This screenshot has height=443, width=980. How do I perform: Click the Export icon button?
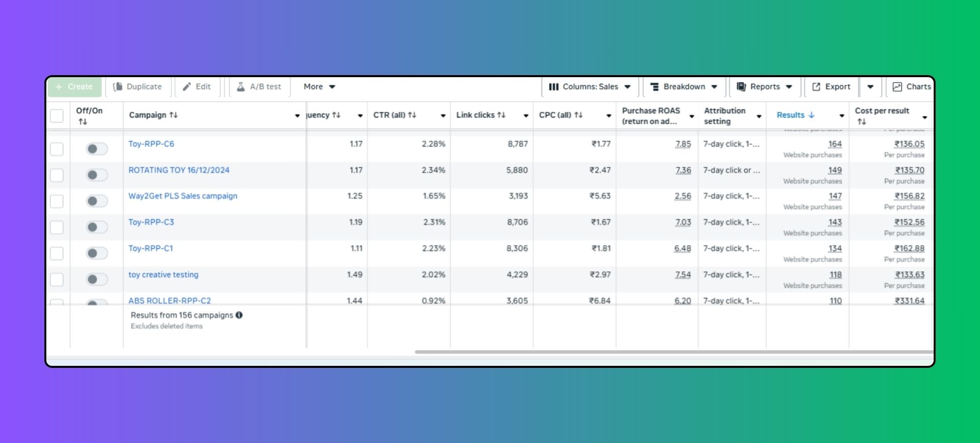pyautogui.click(x=816, y=87)
